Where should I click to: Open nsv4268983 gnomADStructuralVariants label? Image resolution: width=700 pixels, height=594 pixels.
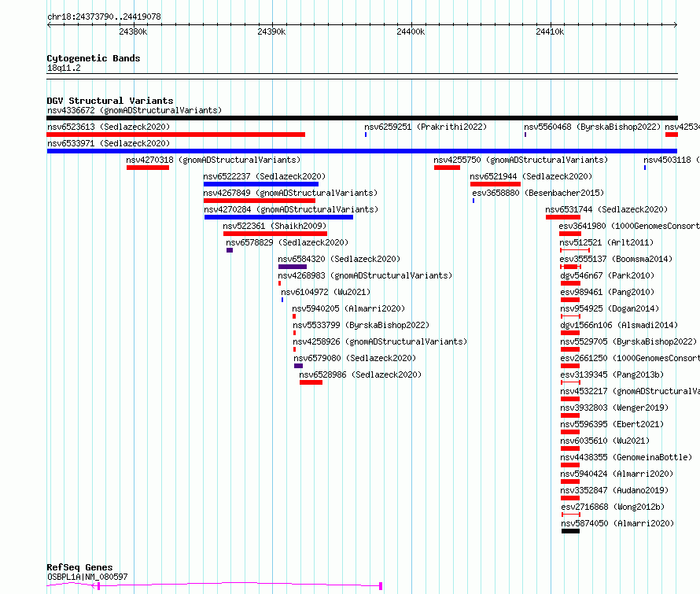coord(365,275)
